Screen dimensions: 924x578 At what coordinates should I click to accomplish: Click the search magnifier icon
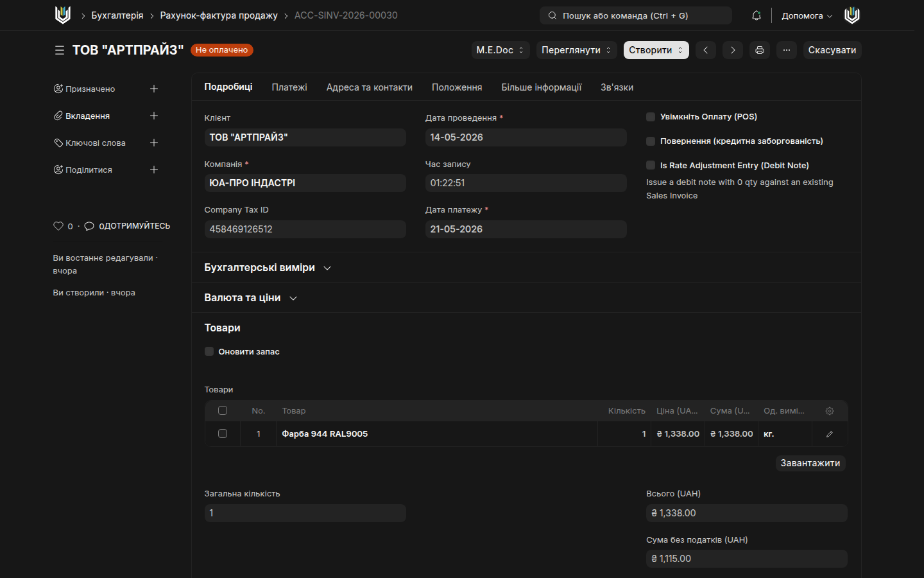(552, 15)
